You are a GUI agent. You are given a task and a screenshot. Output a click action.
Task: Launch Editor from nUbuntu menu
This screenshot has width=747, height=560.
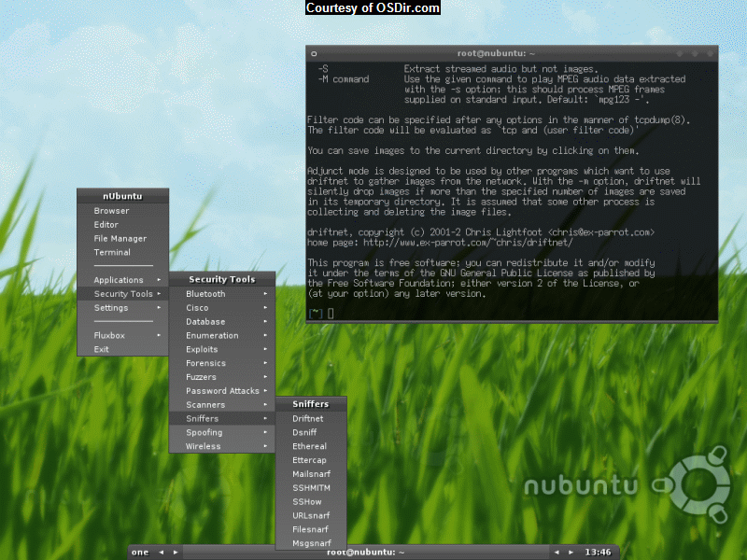tap(122, 224)
